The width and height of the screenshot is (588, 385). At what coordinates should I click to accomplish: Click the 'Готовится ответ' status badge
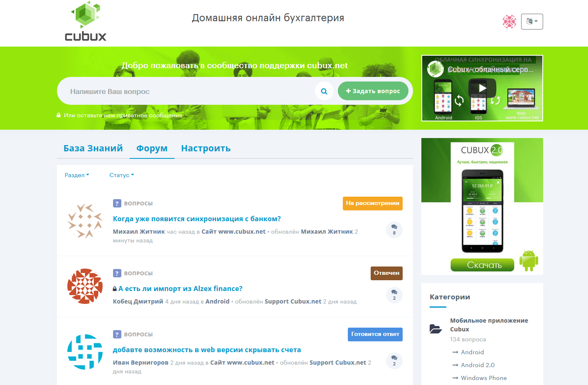(x=375, y=334)
